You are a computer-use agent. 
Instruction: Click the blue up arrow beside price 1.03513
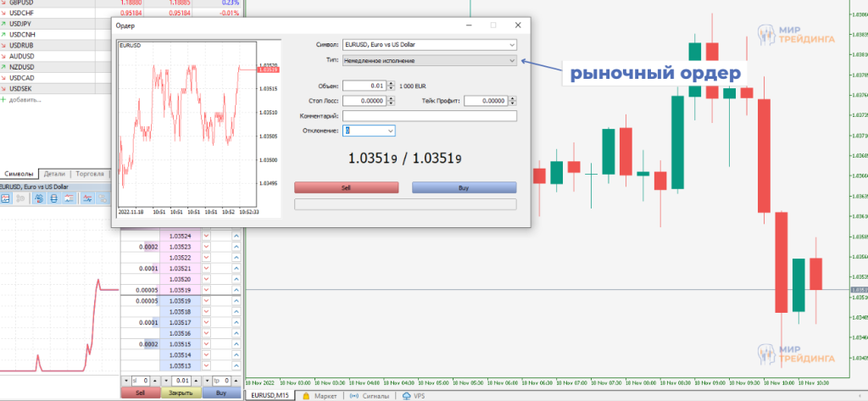236,366
